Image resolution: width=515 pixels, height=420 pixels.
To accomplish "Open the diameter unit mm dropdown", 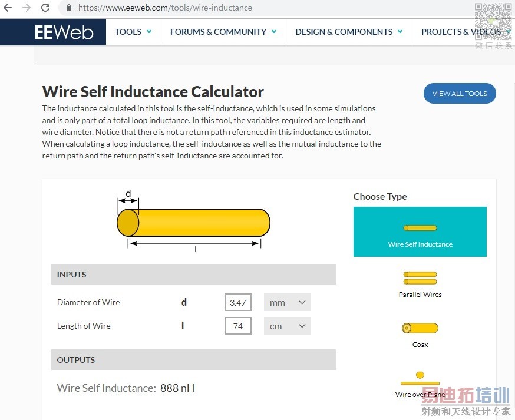I will pos(288,302).
